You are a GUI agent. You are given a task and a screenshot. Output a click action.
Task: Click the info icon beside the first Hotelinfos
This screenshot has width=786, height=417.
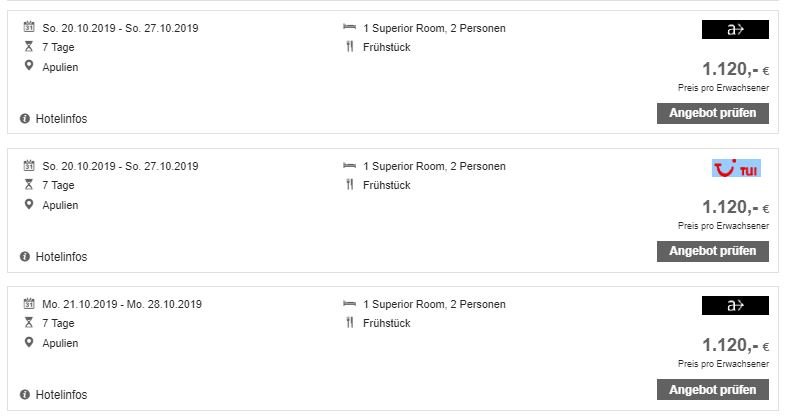click(x=25, y=119)
